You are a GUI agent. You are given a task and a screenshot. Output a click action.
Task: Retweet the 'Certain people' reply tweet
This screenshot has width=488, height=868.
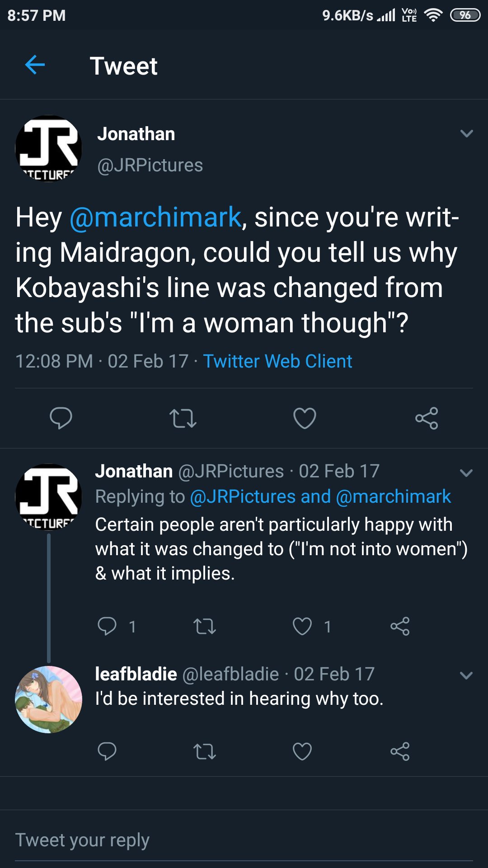click(x=205, y=626)
